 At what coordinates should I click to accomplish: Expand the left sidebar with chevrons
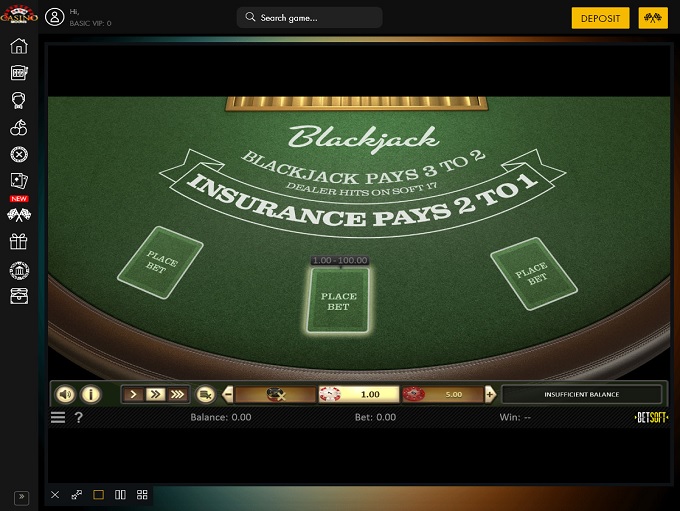click(21, 497)
